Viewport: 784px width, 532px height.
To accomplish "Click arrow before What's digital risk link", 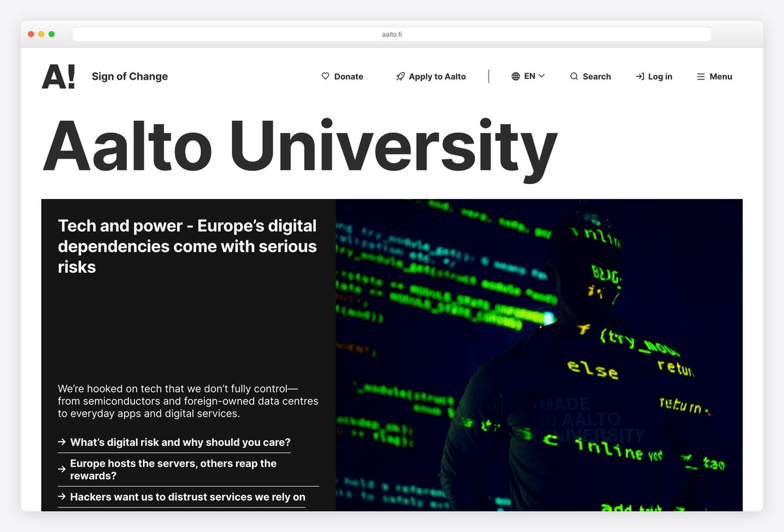I will tap(62, 442).
